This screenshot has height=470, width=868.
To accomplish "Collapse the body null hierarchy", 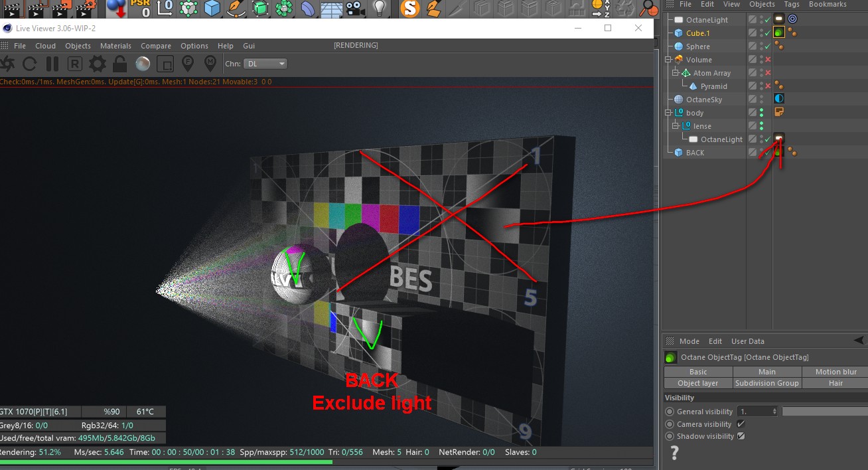I will click(668, 113).
